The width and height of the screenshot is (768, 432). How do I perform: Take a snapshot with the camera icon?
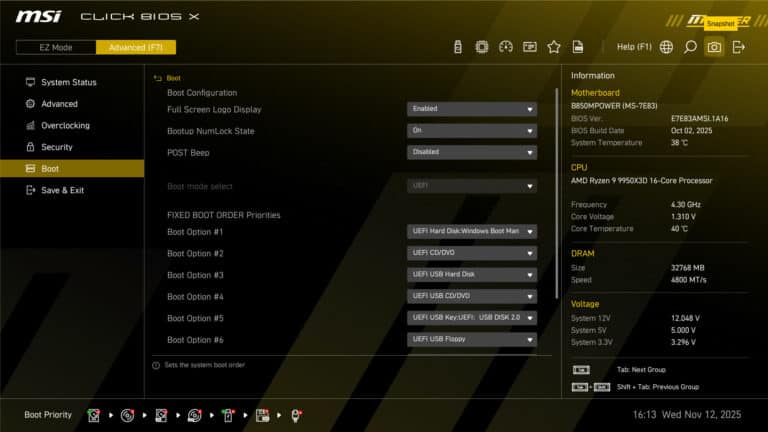click(714, 47)
